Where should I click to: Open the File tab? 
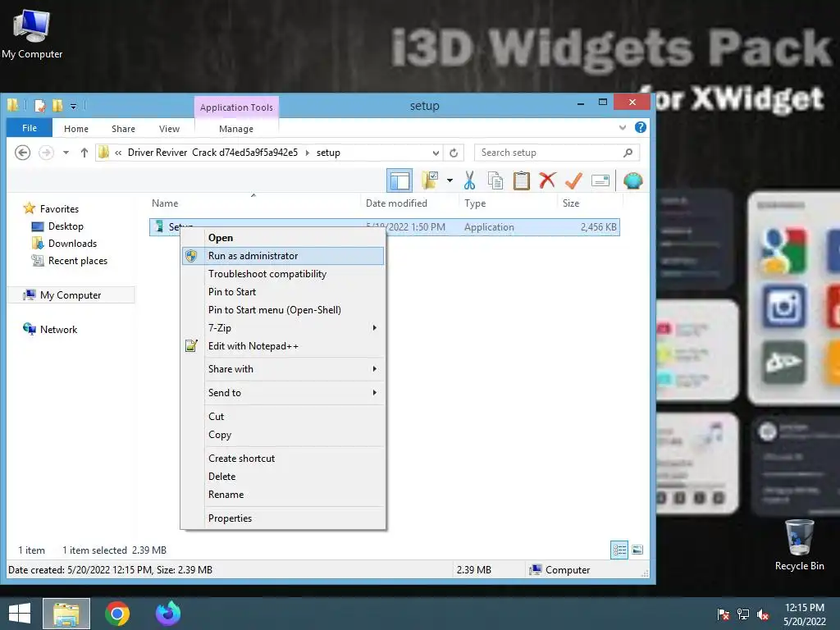pyautogui.click(x=30, y=128)
